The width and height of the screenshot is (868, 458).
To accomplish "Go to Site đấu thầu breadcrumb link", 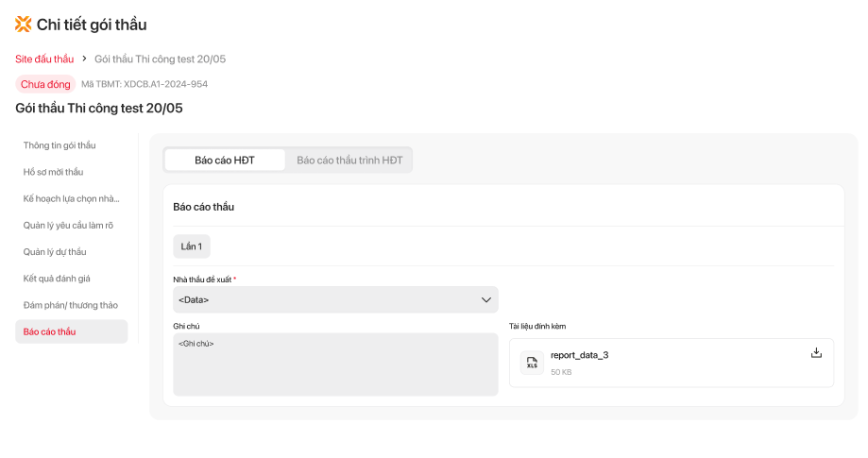I will pos(44,59).
